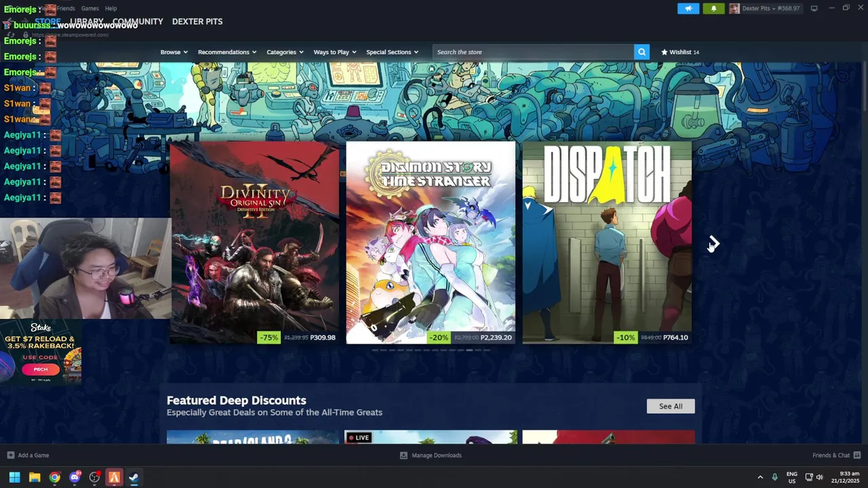The image size is (868, 488).
Task: Open the Wishlist link
Action: tap(680, 52)
